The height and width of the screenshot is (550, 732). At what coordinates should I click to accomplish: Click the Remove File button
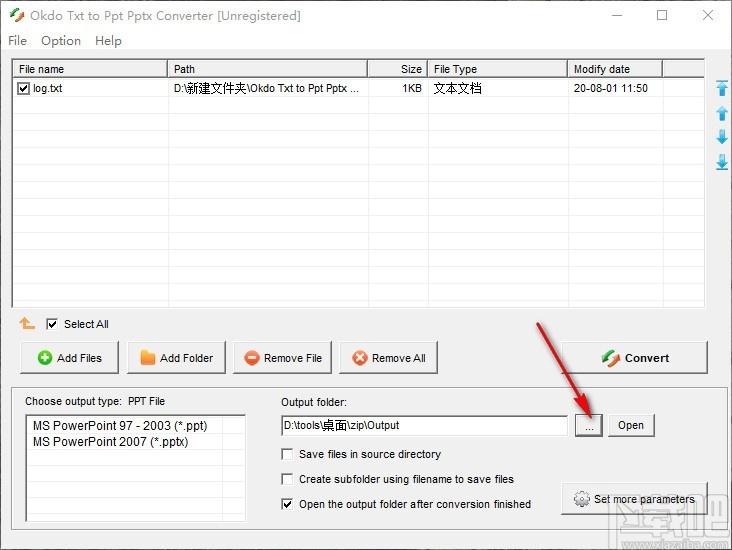click(x=282, y=358)
